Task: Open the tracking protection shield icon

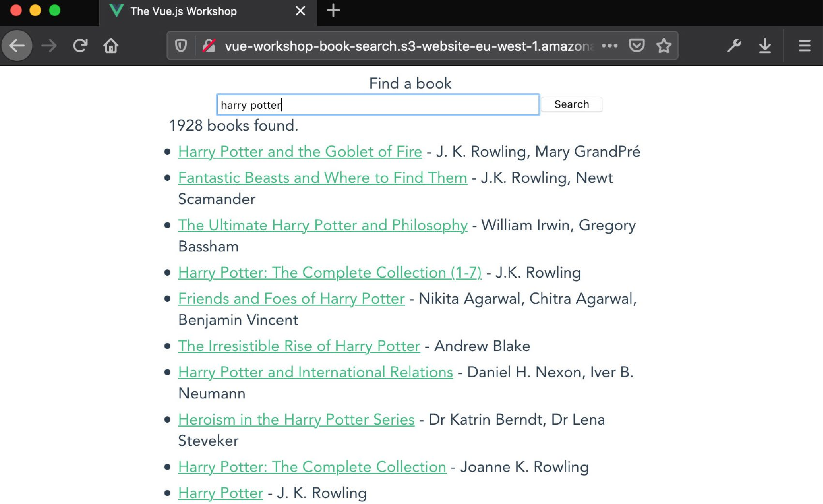Action: click(x=181, y=46)
